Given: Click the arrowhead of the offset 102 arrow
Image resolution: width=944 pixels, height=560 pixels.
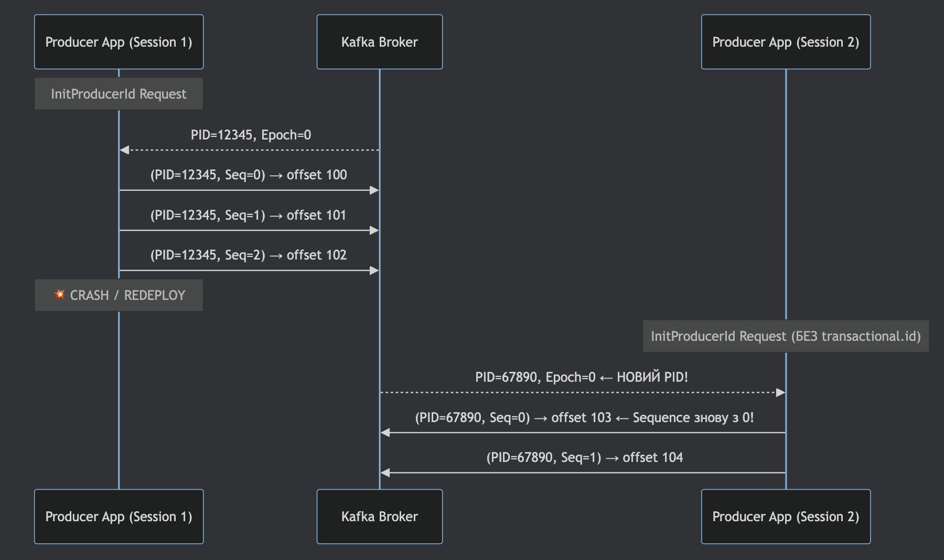Looking at the screenshot, I should click(x=374, y=271).
